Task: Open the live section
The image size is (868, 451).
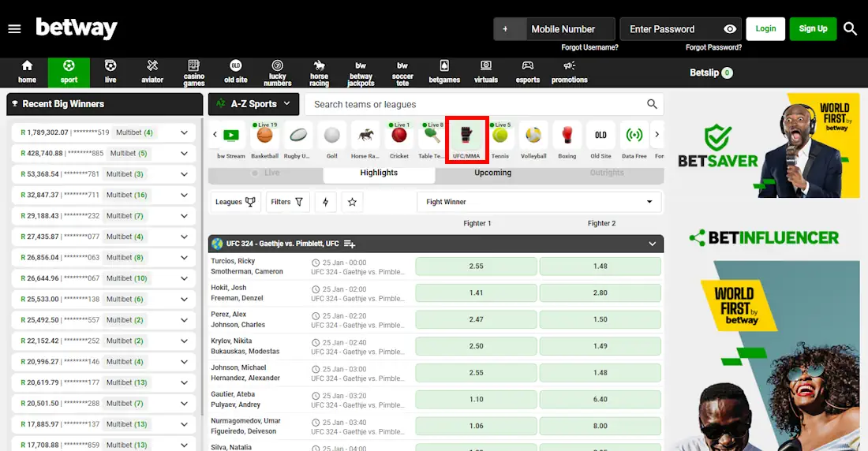Action: coord(110,73)
